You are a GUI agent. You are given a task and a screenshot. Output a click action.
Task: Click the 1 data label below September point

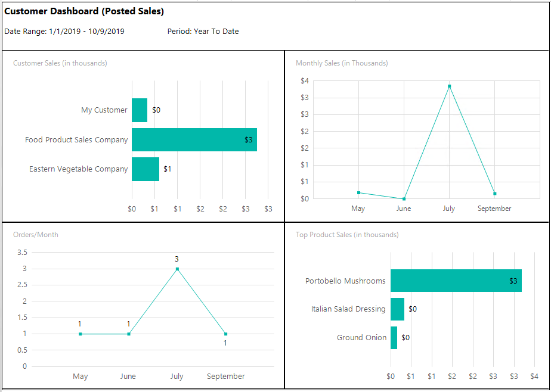click(225, 343)
